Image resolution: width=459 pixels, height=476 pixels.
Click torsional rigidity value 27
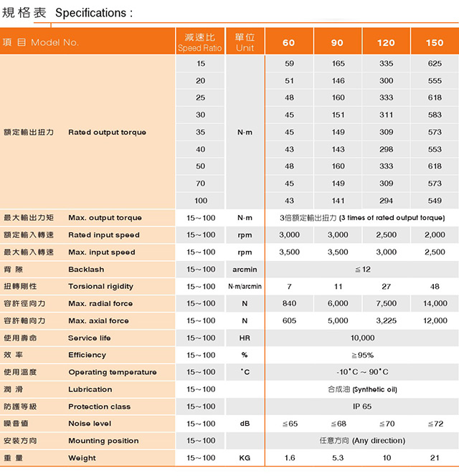[x=386, y=286]
